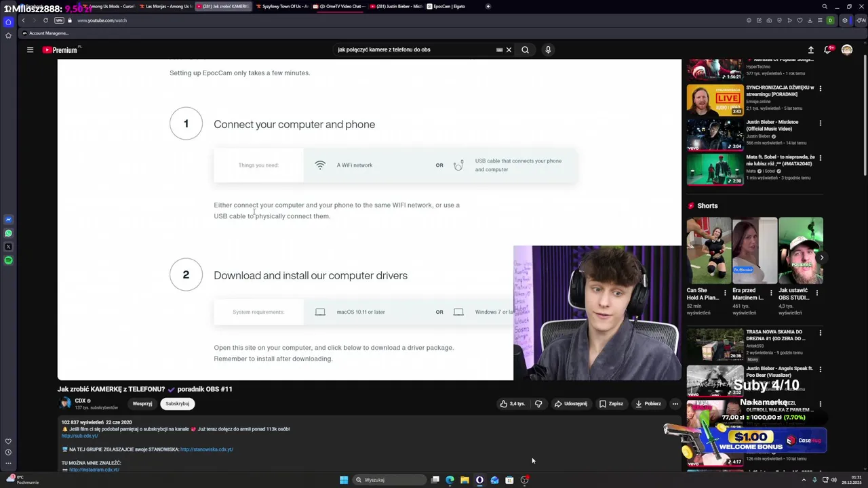
Task: Download the video with Pobierz
Action: (648, 404)
